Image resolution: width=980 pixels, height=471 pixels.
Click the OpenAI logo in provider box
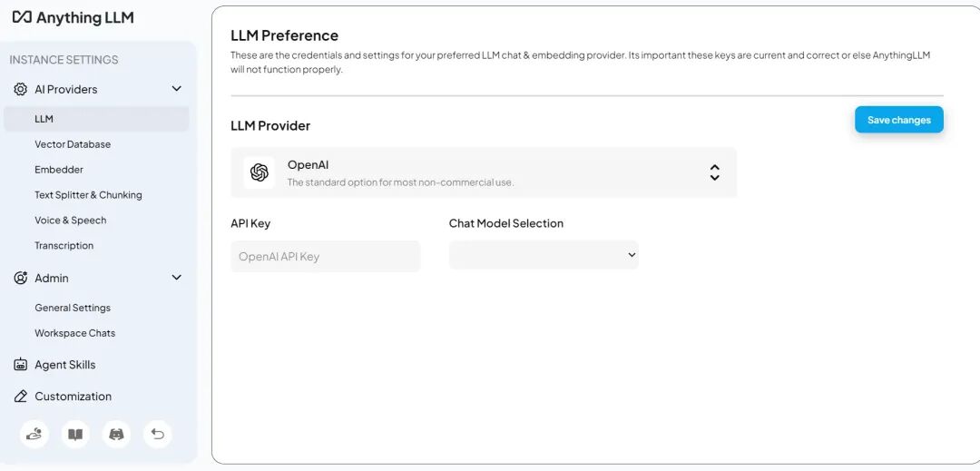(260, 172)
